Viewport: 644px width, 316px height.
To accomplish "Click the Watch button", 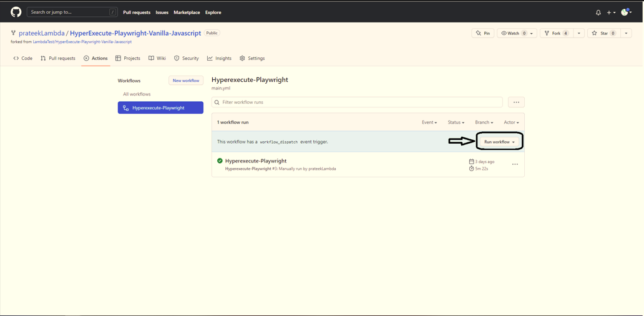I will (x=513, y=33).
